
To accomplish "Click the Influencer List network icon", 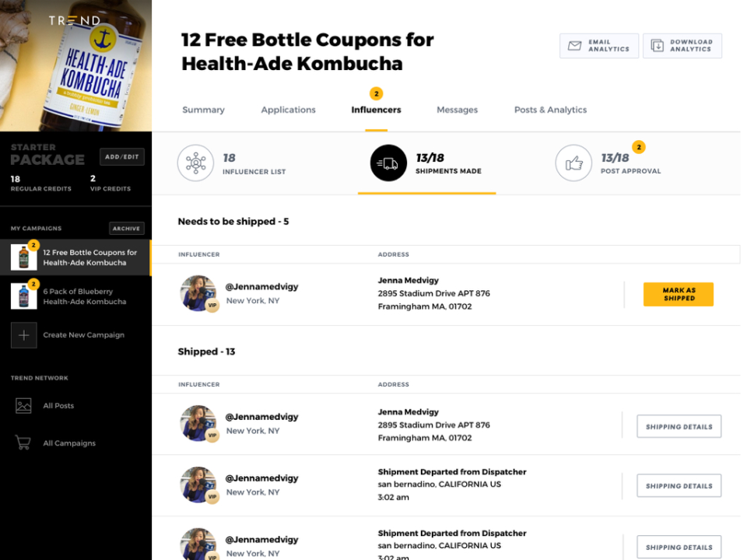I will [x=195, y=163].
